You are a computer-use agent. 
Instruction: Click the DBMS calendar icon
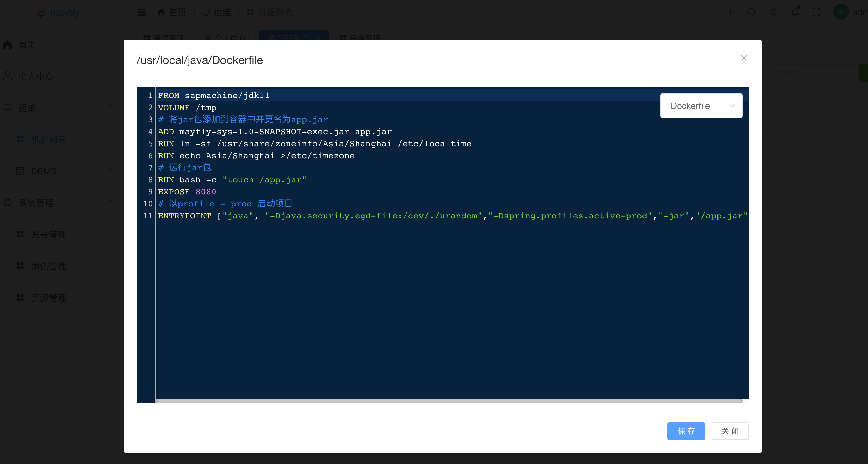click(20, 171)
